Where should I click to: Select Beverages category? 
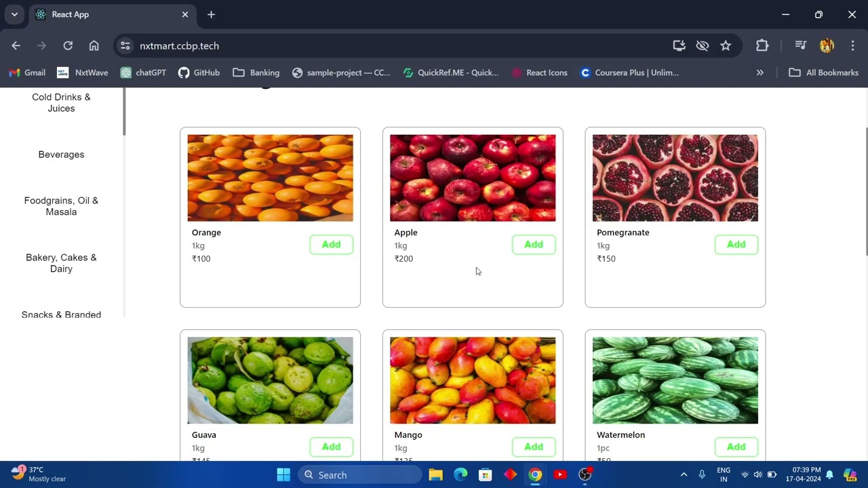[x=61, y=155]
